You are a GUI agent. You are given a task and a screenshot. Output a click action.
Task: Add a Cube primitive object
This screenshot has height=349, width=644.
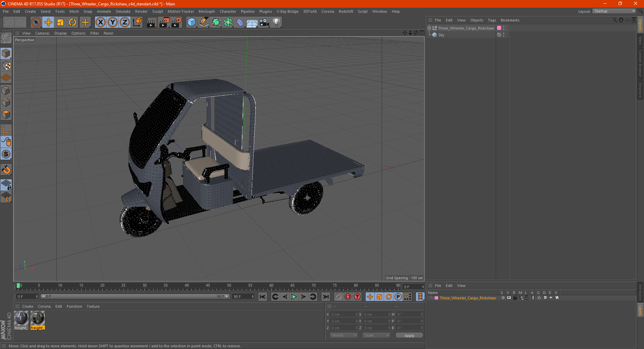pyautogui.click(x=192, y=22)
